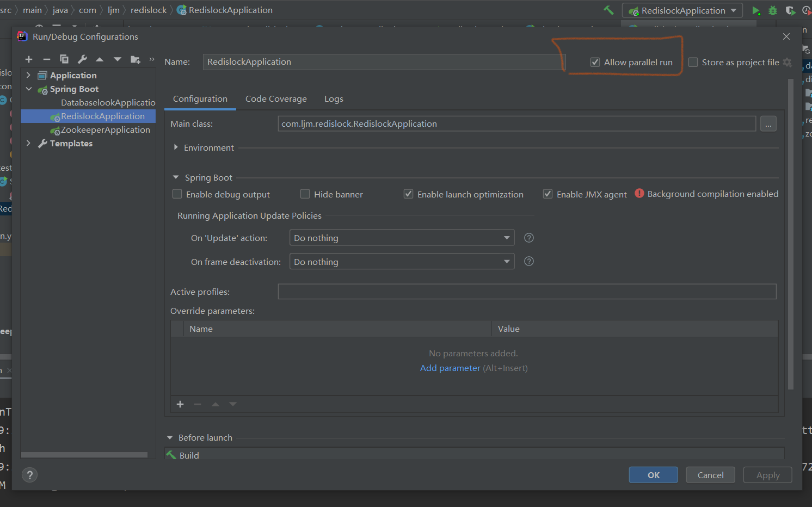812x507 pixels.
Task: Click Add parameter link
Action: [x=450, y=368]
